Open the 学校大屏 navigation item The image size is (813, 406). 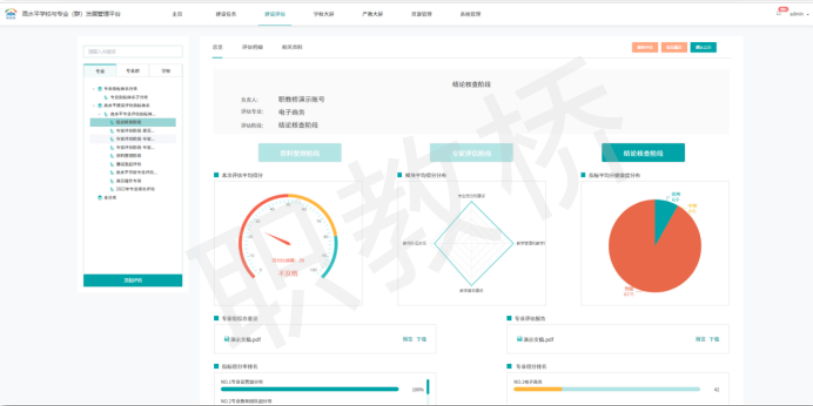(x=324, y=15)
